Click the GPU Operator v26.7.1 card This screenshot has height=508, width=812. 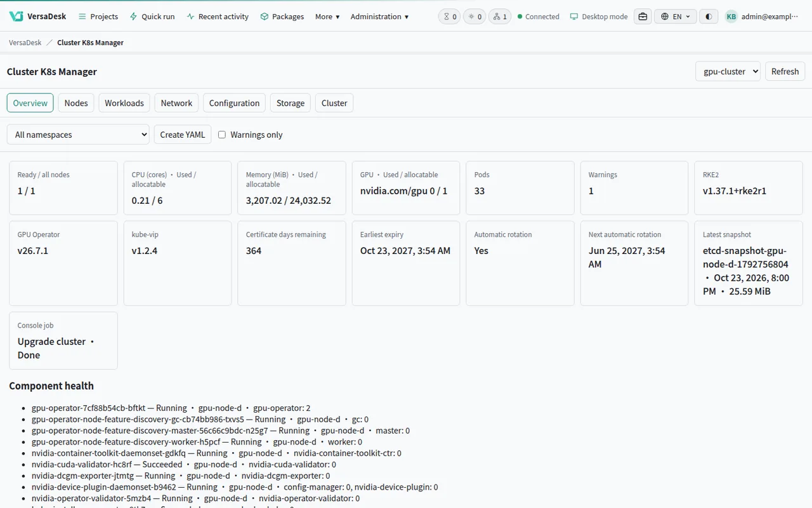63,263
